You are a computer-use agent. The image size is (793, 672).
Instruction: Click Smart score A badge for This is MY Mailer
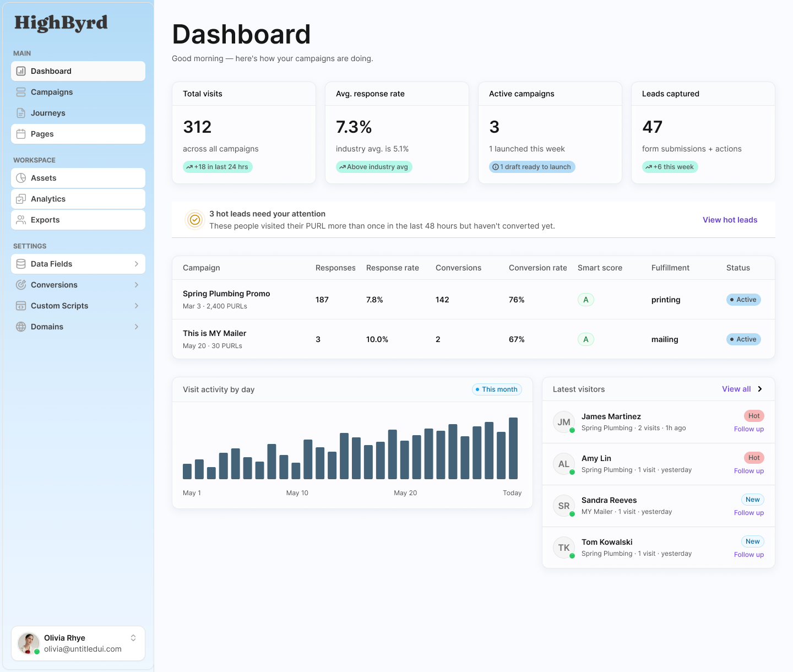586,339
